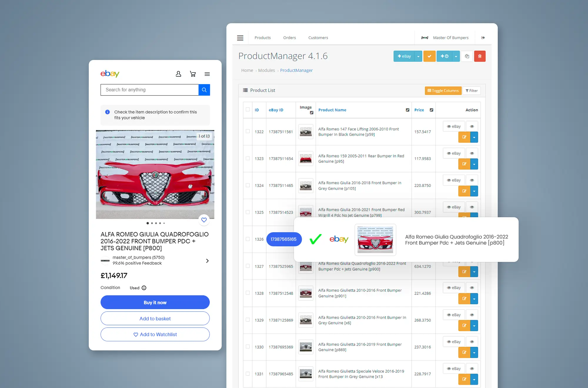Click the edit icon for product 1331

[464, 379]
